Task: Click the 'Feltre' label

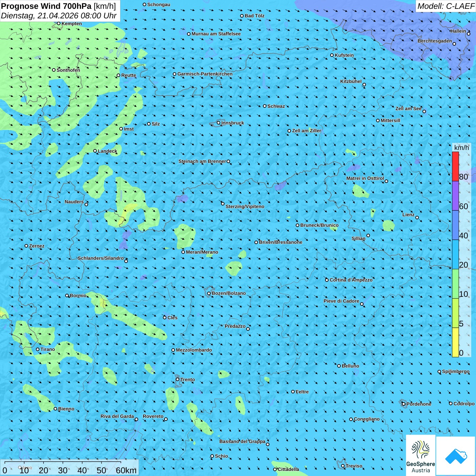Action: 302,392
